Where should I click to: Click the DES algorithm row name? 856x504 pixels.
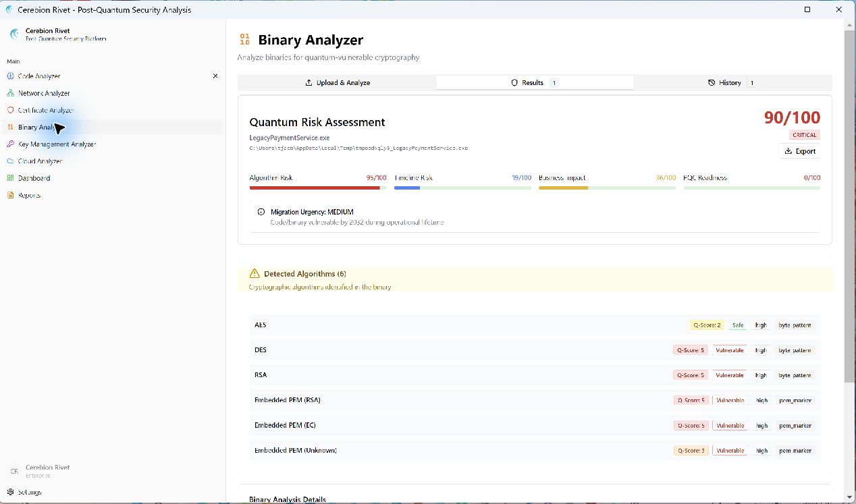point(261,350)
